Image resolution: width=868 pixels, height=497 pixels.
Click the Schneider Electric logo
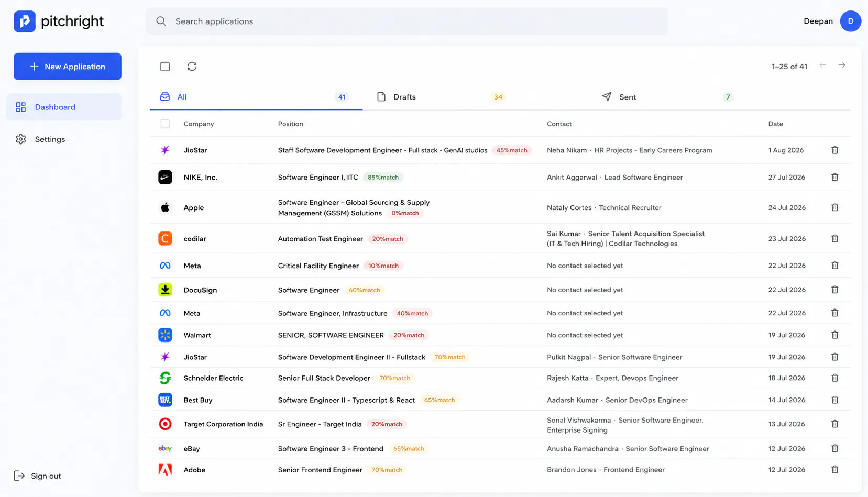coord(165,378)
